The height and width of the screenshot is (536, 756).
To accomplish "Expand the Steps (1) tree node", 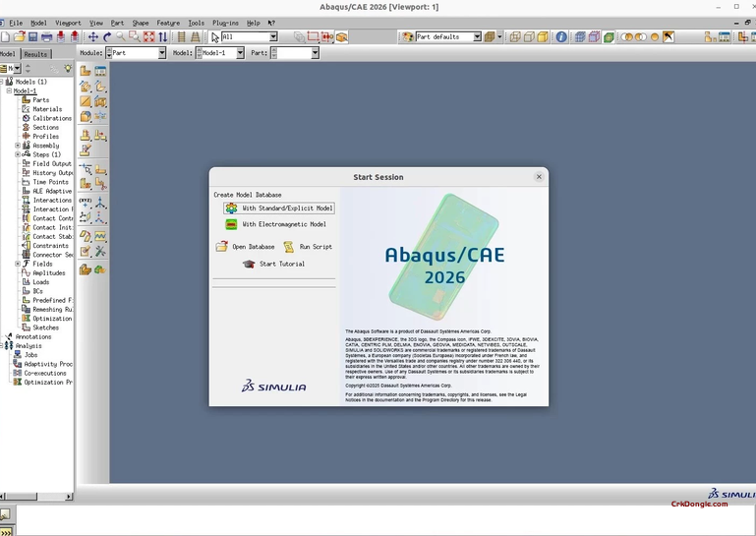I will (x=18, y=154).
